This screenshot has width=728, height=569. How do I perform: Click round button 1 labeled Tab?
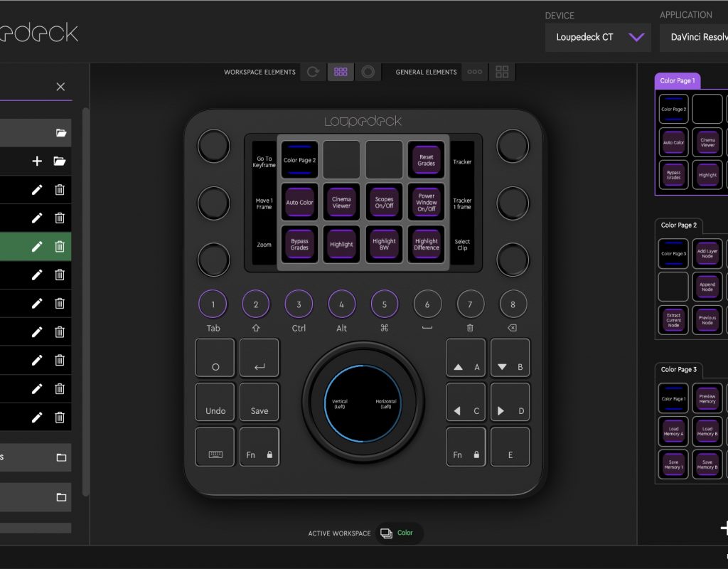(213, 304)
